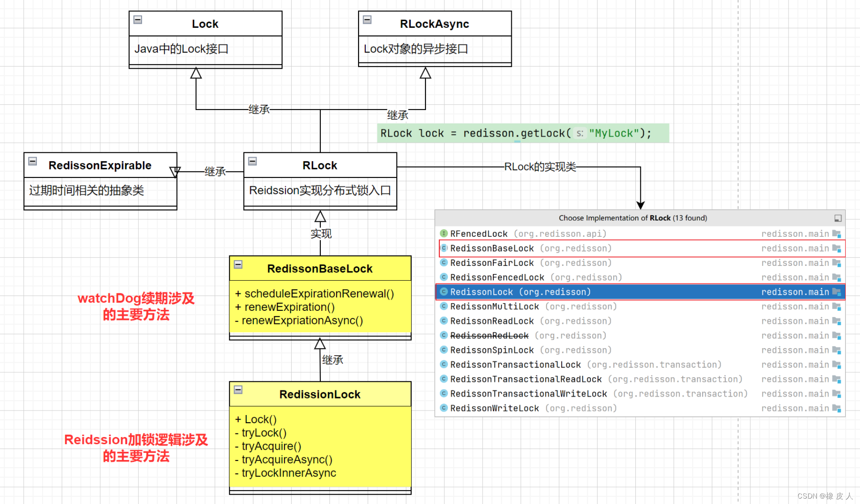Click the class icon beside RedissonSpinLock
The height and width of the screenshot is (504, 860).
443,349
